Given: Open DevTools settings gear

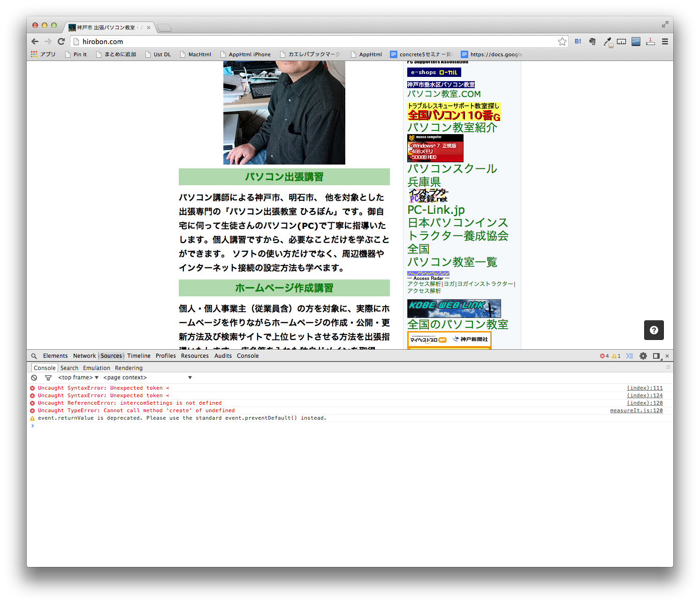Looking at the screenshot, I should point(643,356).
